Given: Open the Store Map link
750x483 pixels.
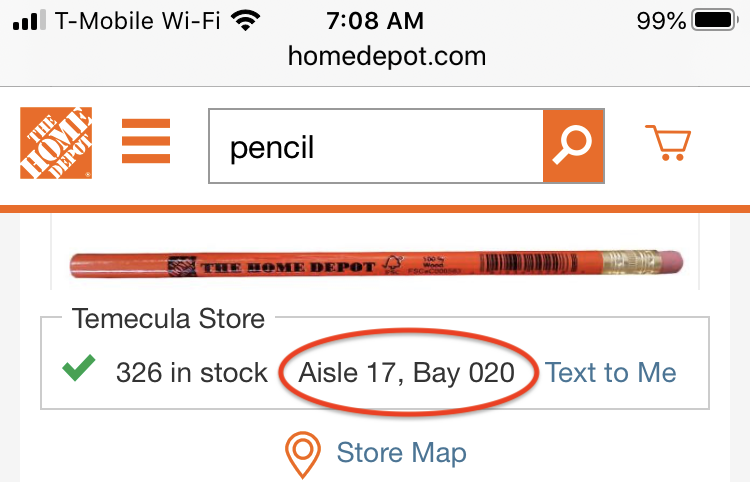Looking at the screenshot, I should pos(402,453).
